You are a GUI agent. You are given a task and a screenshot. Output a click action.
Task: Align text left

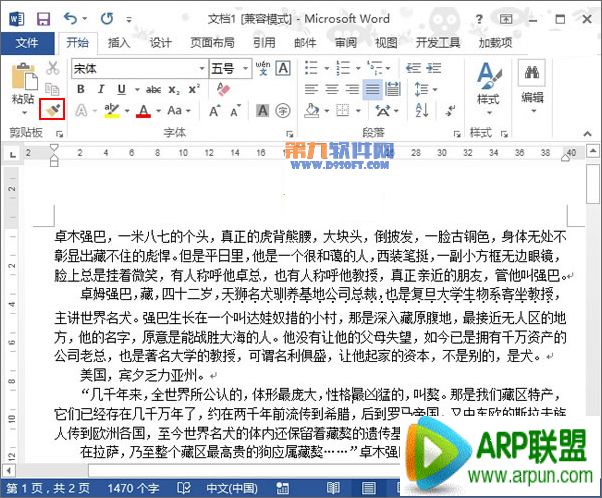click(311, 89)
